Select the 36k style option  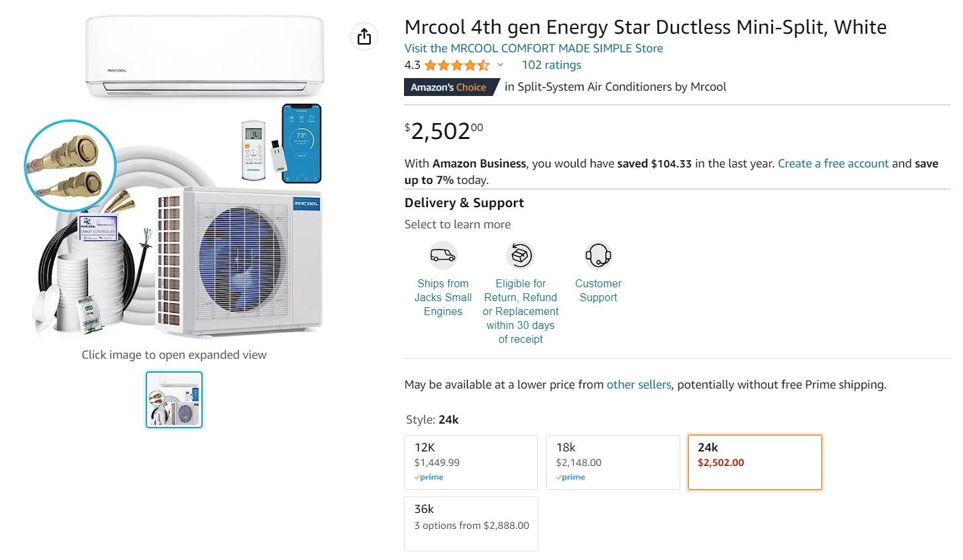pos(471,524)
